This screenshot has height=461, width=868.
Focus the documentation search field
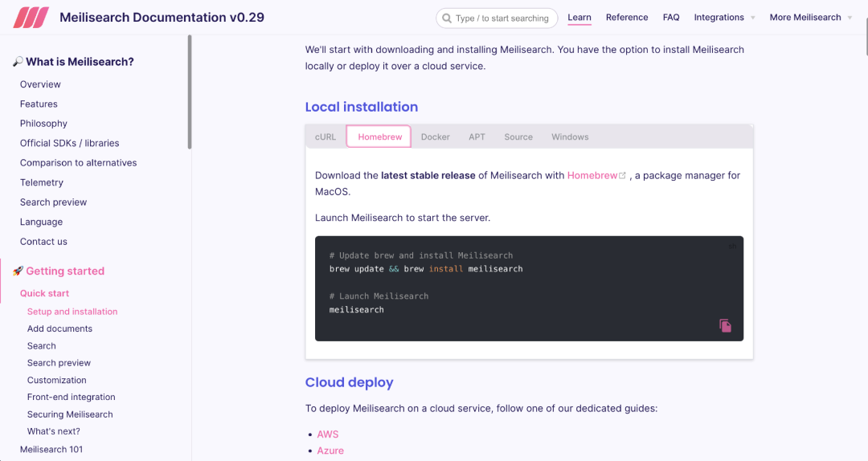coord(502,18)
